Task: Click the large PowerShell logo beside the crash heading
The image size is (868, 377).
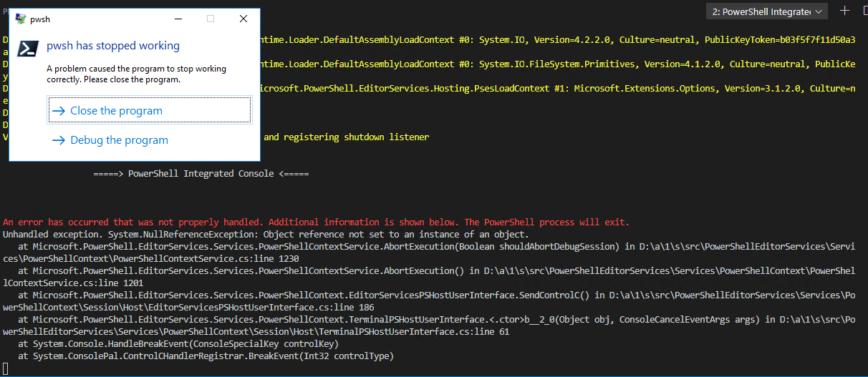Action: tap(29, 49)
